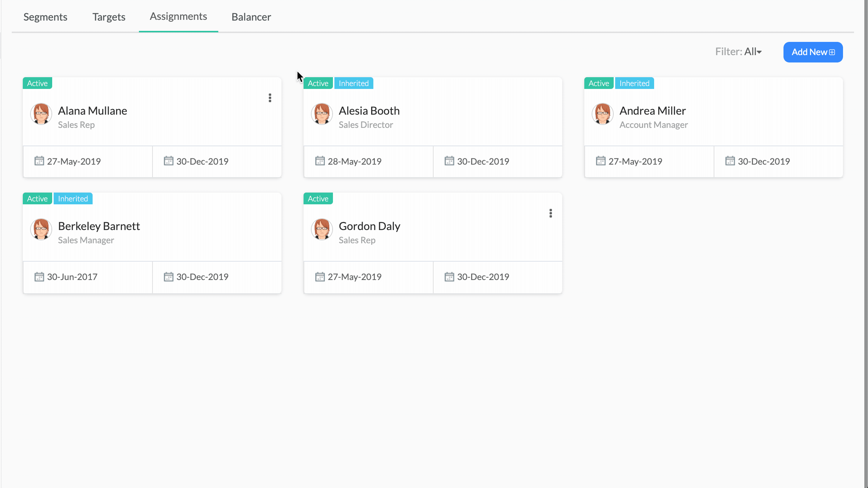
Task: Open the Segments tab
Action: click(x=45, y=17)
